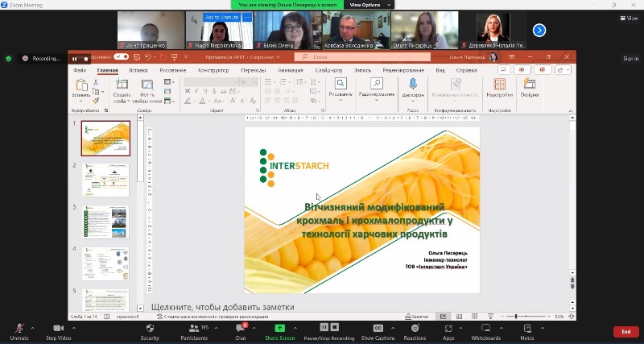Click the Designer icon in the ribbon
Viewport: 644px width, 344px height.
[x=530, y=85]
